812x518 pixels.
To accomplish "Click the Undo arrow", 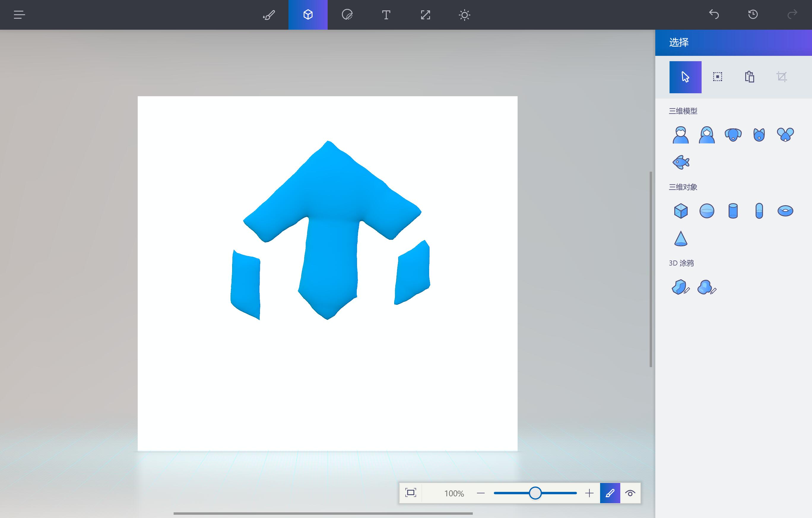I will 714,15.
